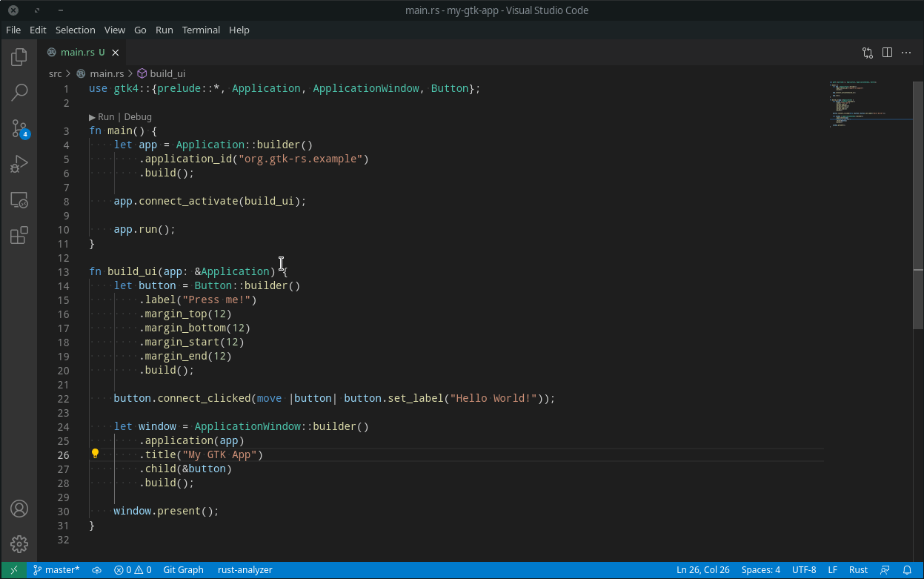Open the Edit menu

click(x=38, y=30)
